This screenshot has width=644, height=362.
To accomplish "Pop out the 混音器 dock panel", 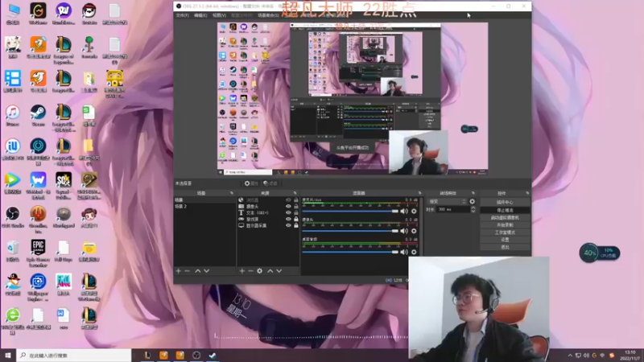I will coord(419,193).
